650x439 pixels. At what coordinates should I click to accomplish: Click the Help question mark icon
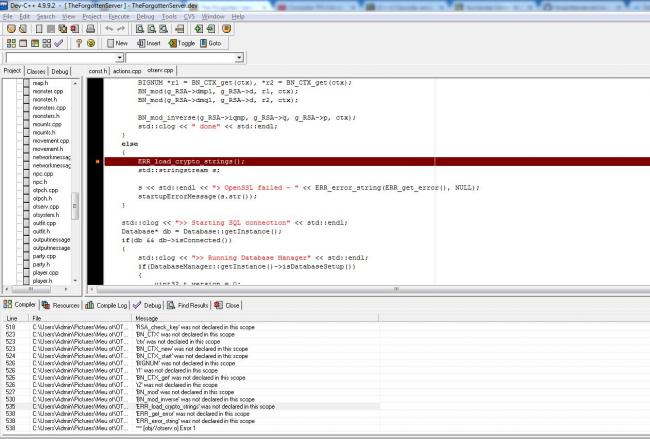(77, 43)
